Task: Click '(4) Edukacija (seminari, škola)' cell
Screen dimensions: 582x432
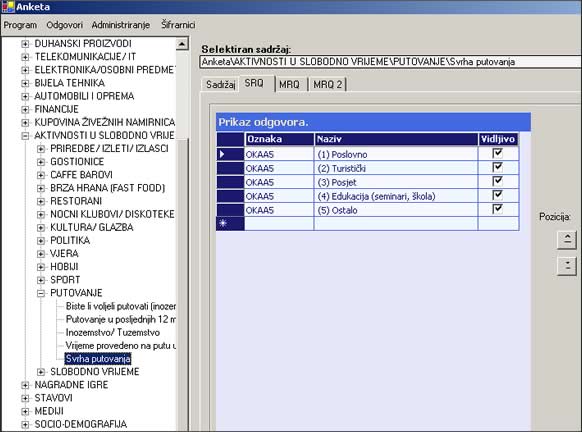Action: coord(396,196)
